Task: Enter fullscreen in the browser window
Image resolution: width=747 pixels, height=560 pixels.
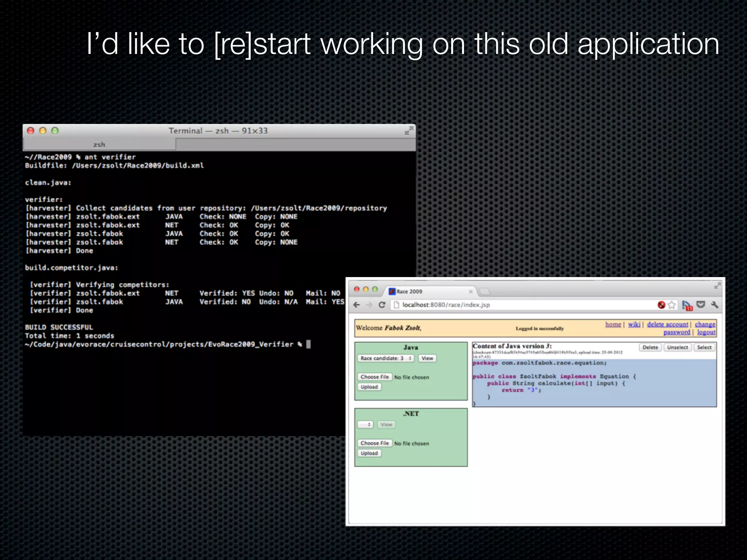Action: coord(717,285)
